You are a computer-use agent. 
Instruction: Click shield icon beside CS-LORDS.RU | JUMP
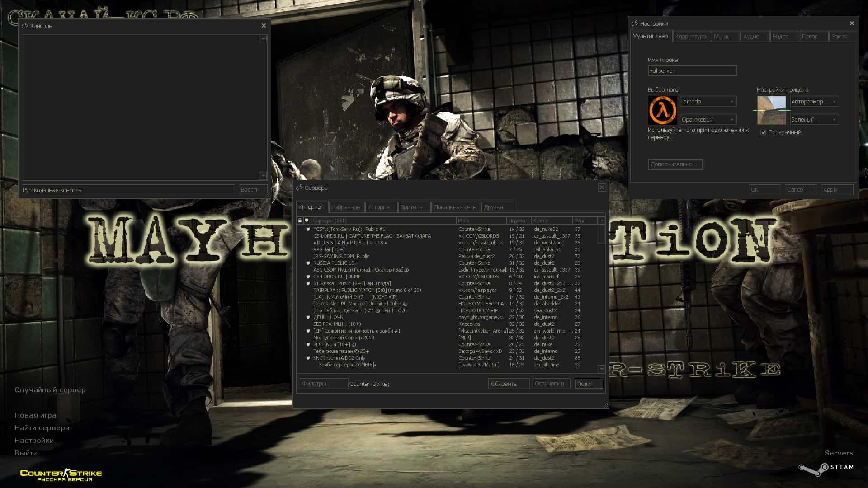[x=308, y=277]
